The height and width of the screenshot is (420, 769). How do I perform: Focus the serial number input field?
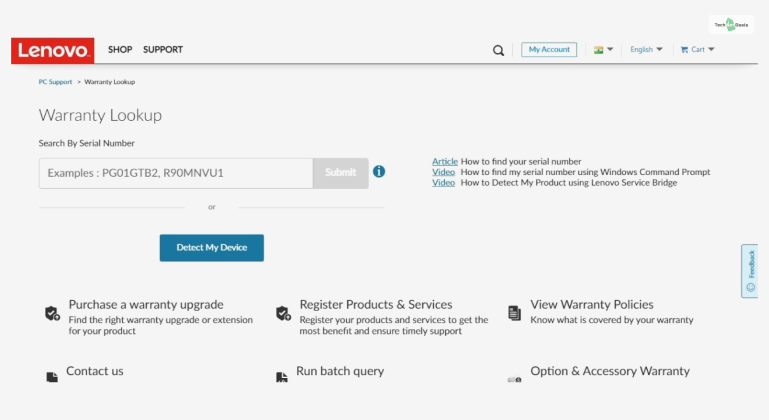(176, 173)
